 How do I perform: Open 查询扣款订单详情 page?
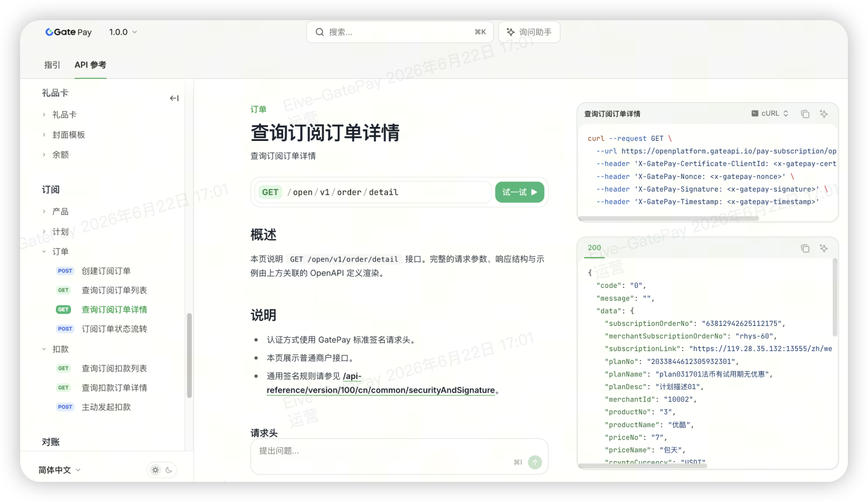tap(114, 388)
